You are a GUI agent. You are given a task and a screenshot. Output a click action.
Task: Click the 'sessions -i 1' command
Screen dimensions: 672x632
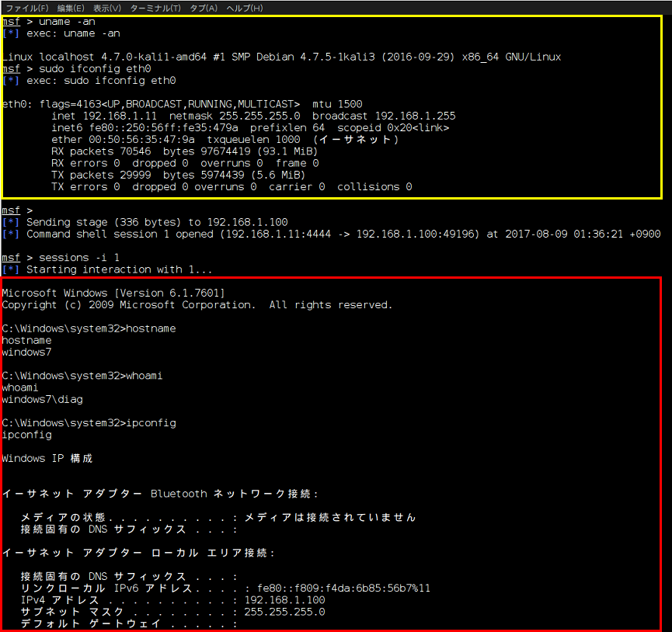79,258
